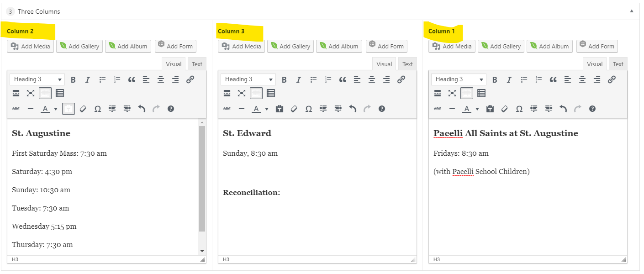
Task: Toggle strikethrough in Column 1 editor
Action: tap(437, 109)
